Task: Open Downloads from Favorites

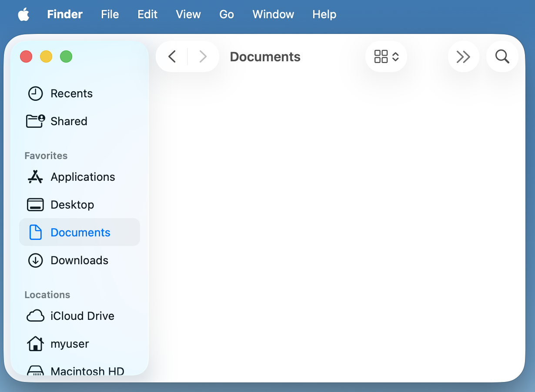Action: coord(80,260)
